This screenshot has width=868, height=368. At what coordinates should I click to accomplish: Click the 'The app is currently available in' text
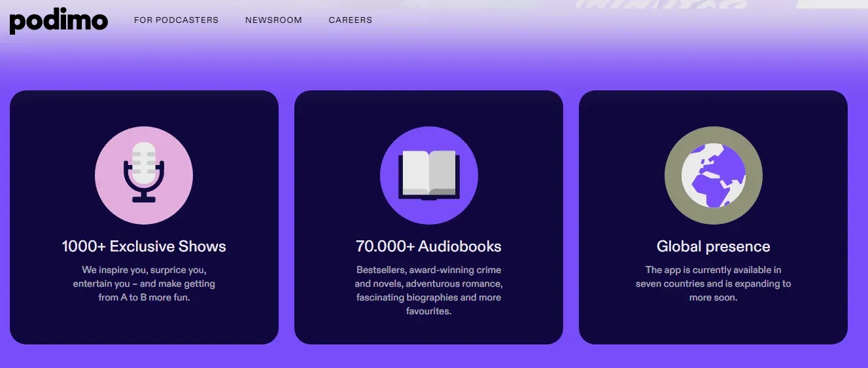(714, 270)
